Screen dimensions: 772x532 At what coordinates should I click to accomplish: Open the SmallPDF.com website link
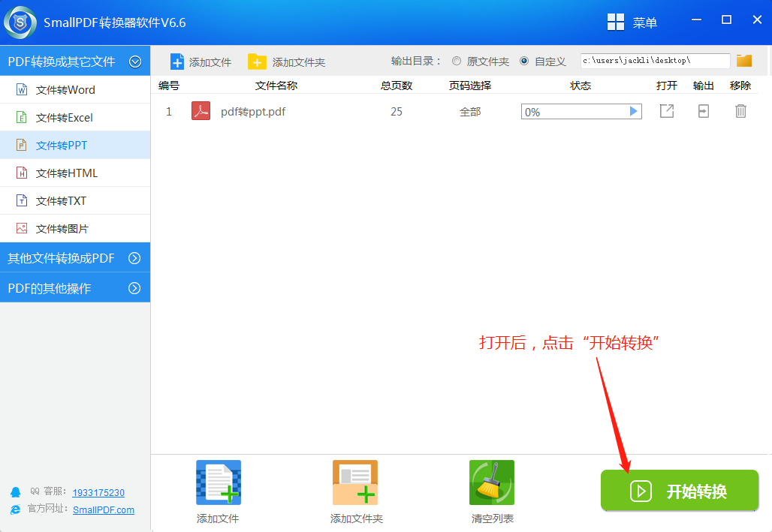[103, 509]
